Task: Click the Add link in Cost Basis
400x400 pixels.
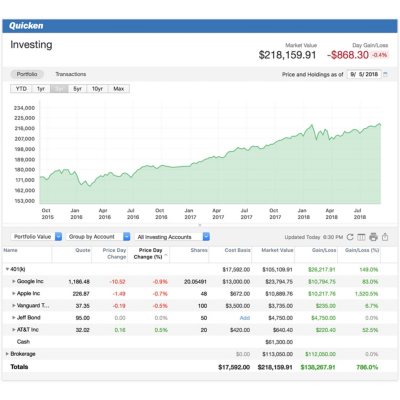Action: pyautogui.click(x=245, y=318)
